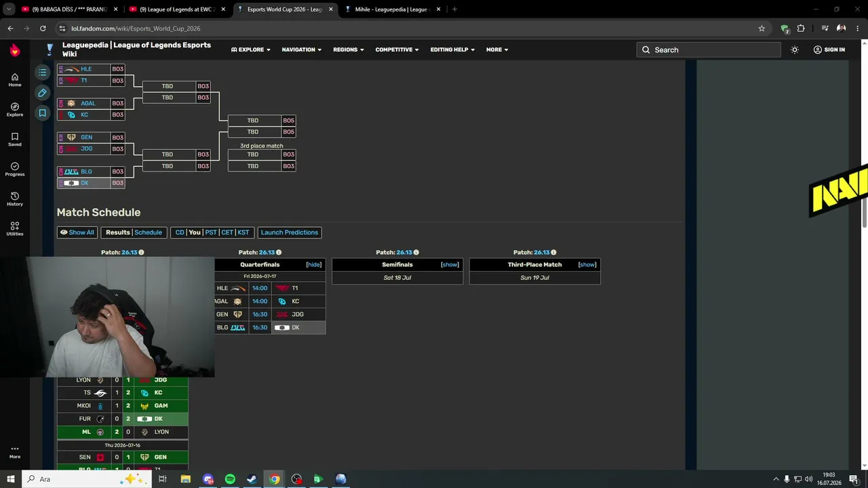Open the Saved bookmark sidebar icon
The image size is (868, 488).
point(14,140)
